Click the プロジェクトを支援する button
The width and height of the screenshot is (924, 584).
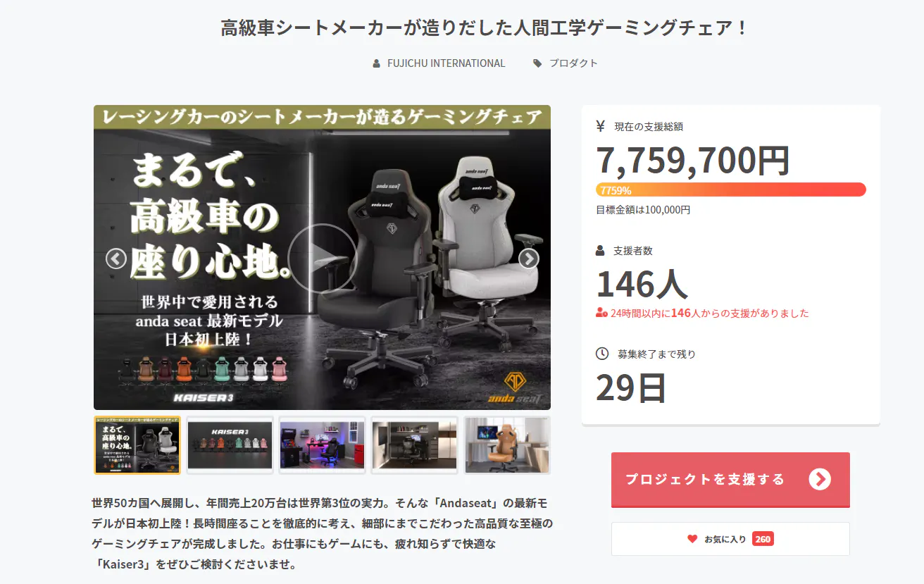pos(730,480)
